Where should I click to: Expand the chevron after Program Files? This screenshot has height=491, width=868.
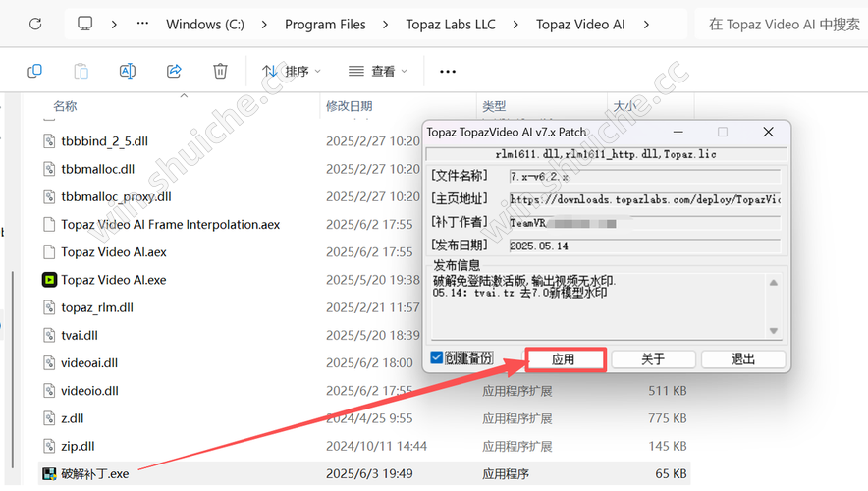[385, 25]
